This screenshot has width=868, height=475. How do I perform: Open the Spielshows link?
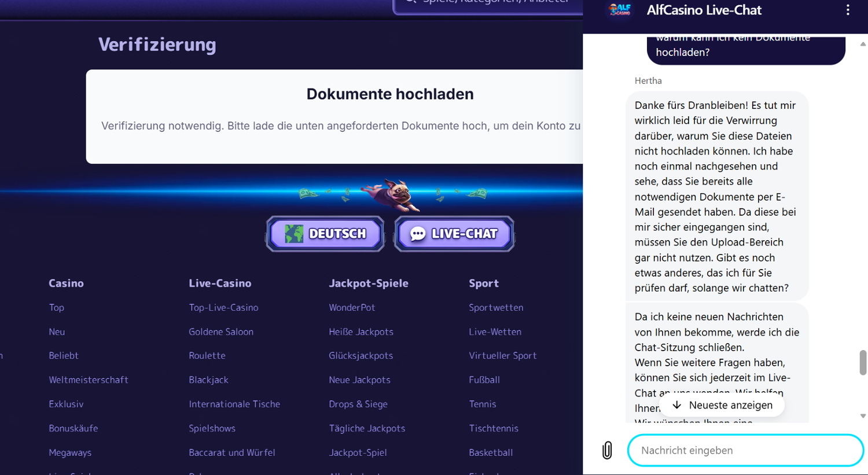(x=212, y=428)
